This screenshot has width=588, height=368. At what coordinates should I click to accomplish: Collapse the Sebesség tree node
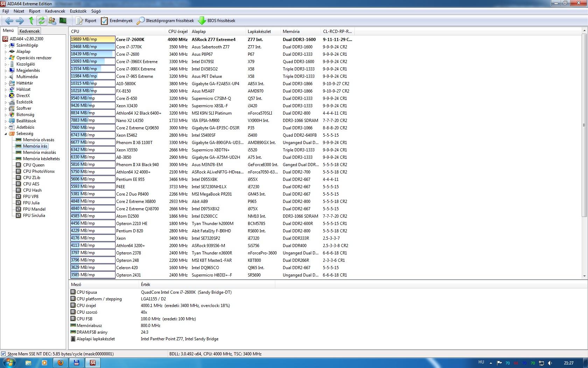click(6, 134)
